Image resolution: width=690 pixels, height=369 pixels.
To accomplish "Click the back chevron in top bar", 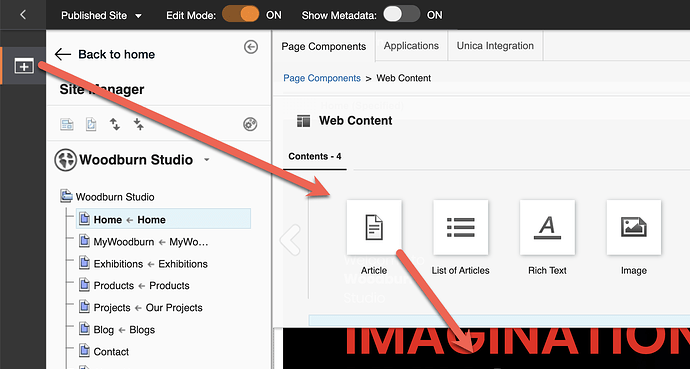I will pyautogui.click(x=23, y=15).
